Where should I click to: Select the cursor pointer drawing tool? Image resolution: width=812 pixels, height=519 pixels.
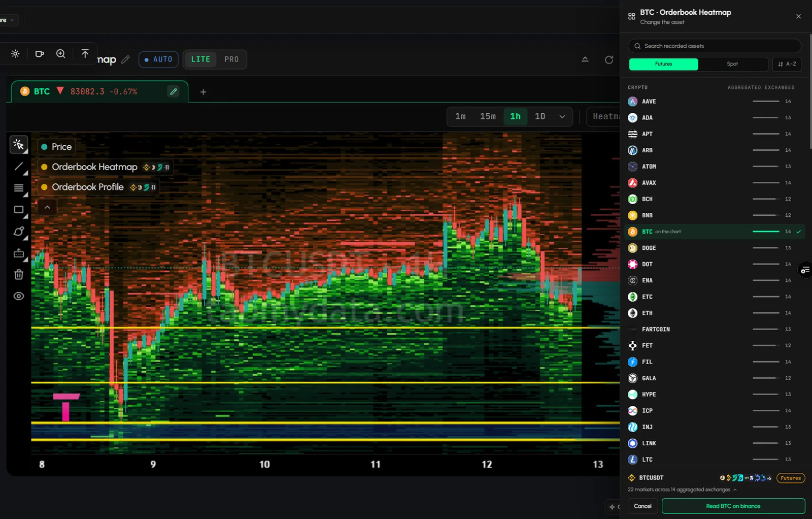19,145
